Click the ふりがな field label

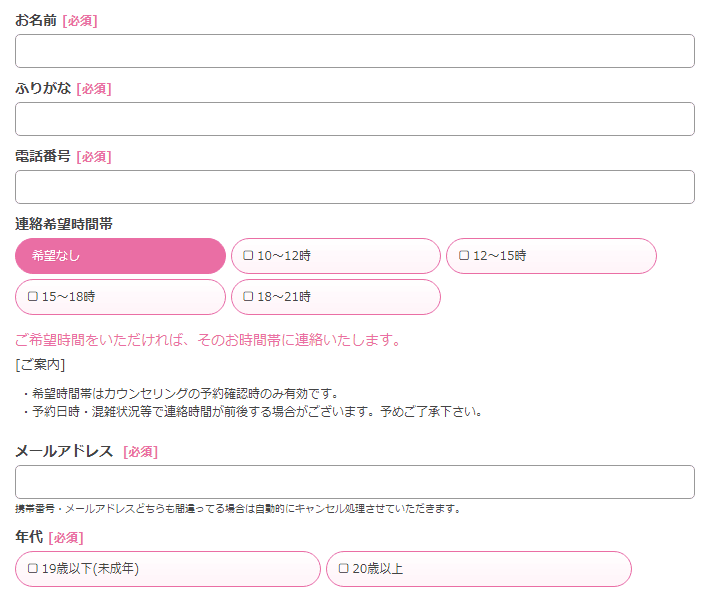(x=43, y=88)
